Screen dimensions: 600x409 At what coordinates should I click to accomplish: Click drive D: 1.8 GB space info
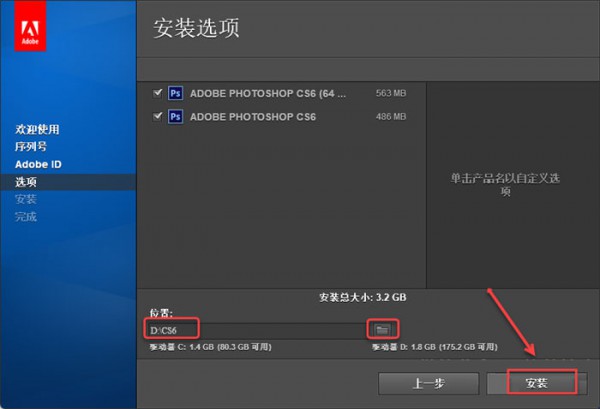pos(435,347)
